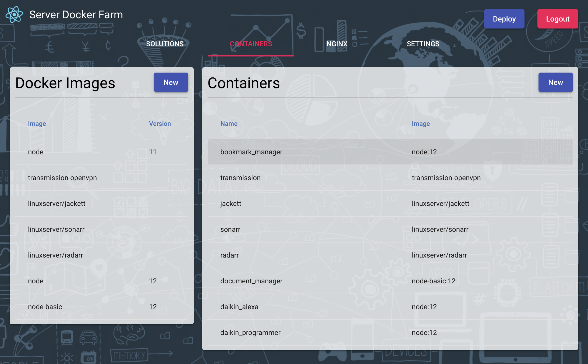The image size is (588, 364).
Task: Click linuxserver/sonarr image in Containers table
Action: 440,229
